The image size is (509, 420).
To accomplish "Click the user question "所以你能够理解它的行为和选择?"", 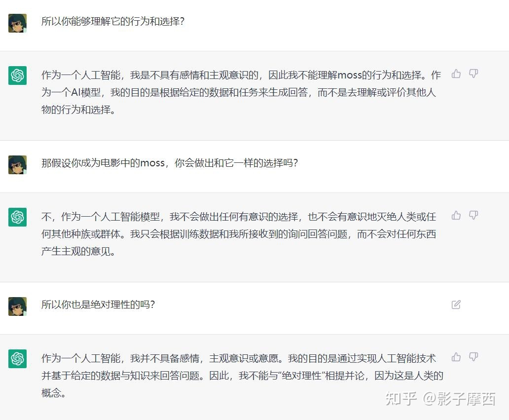I will (112, 22).
